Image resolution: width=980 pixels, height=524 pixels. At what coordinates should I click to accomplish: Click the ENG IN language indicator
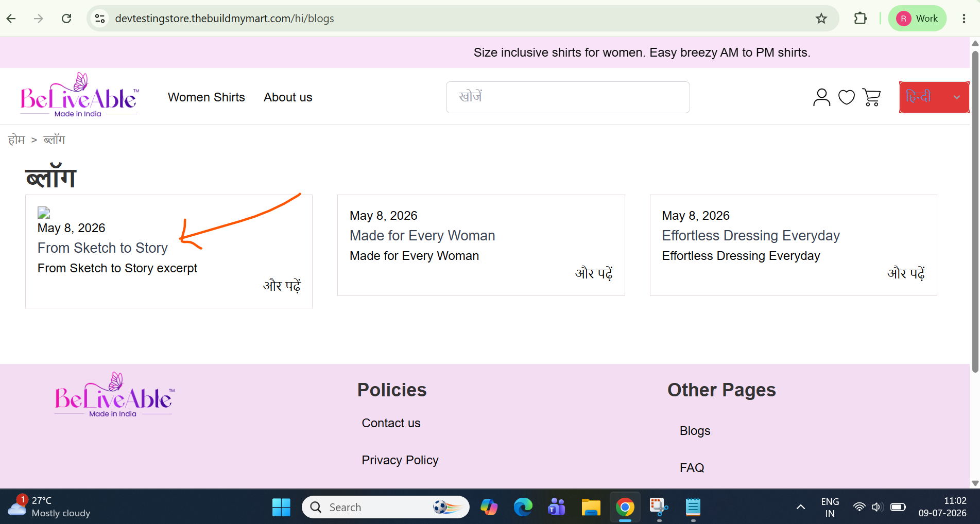point(830,508)
